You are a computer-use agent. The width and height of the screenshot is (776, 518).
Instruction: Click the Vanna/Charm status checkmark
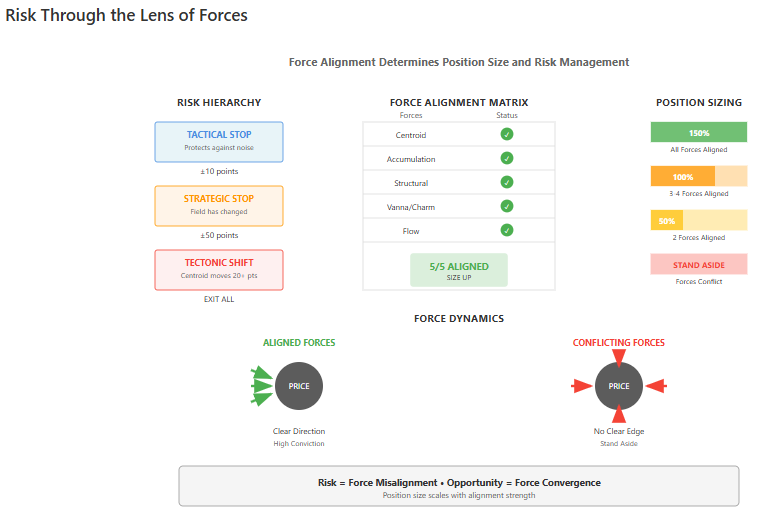pos(507,206)
